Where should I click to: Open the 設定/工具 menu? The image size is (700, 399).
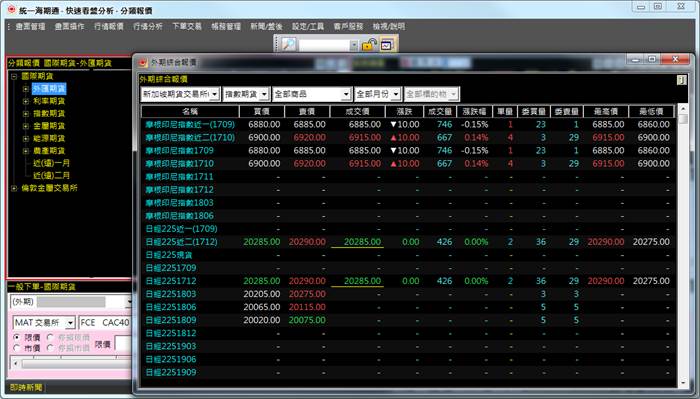click(308, 27)
